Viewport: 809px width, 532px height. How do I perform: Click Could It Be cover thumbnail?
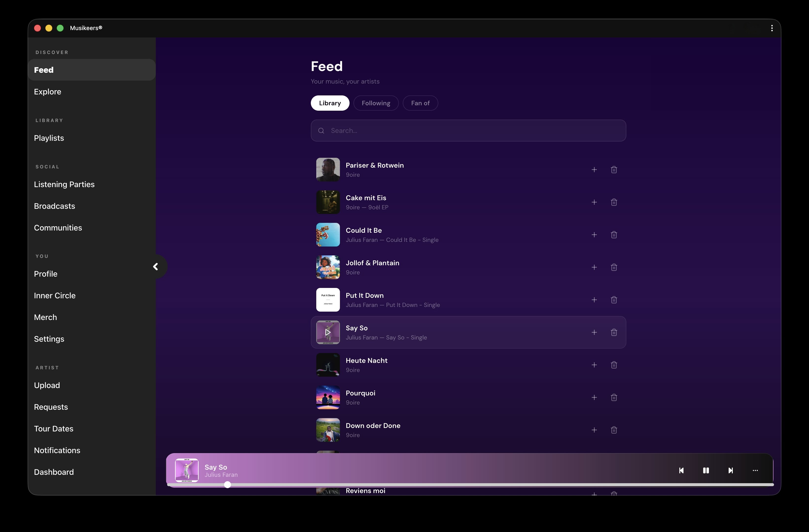pos(328,235)
